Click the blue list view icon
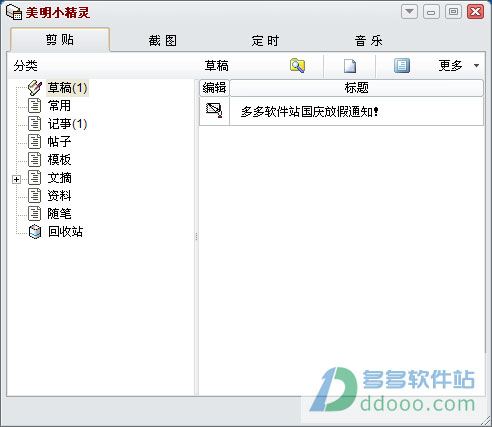The width and height of the screenshot is (492, 427). click(402, 65)
